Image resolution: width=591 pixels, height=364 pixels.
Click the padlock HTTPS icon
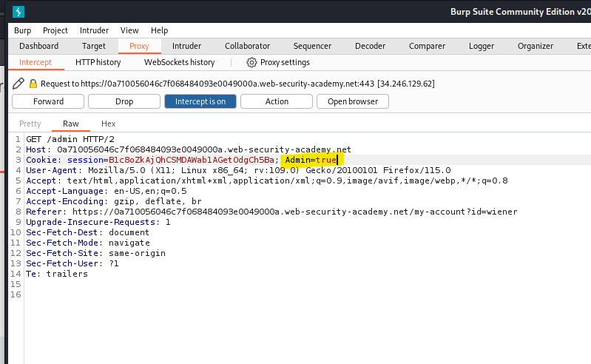click(33, 84)
